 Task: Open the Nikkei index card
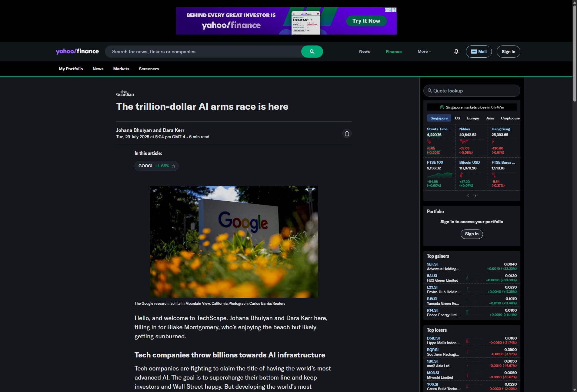click(x=472, y=141)
